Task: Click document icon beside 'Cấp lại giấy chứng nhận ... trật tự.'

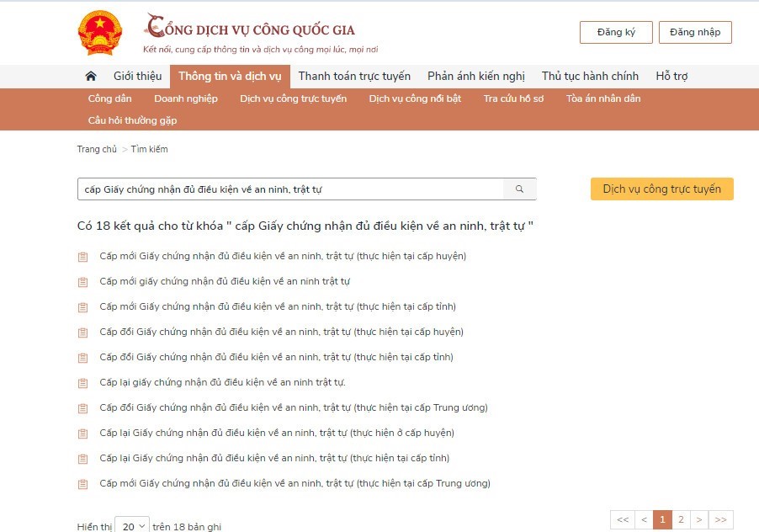Action: pos(82,383)
